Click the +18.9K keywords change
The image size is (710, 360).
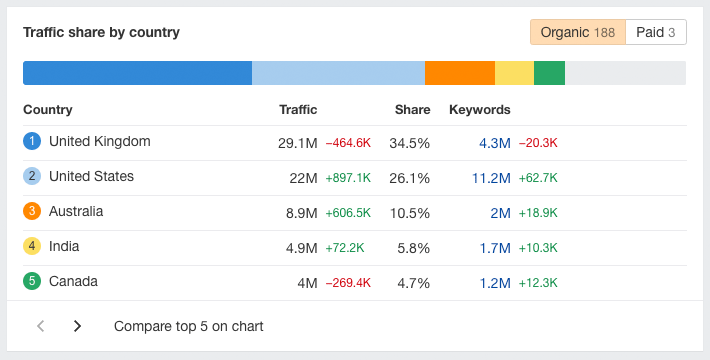click(x=538, y=213)
